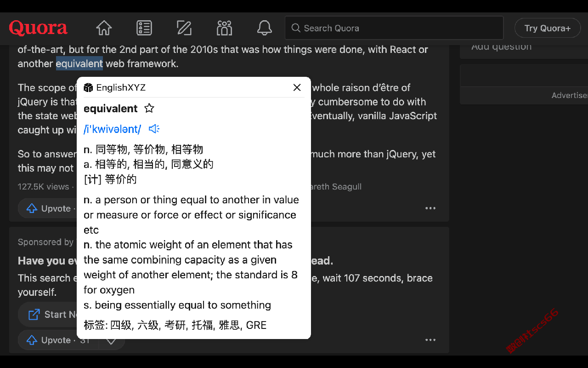The height and width of the screenshot is (368, 588).
Task: Click the EnglishXYZ cube logo icon
Action: tap(88, 87)
